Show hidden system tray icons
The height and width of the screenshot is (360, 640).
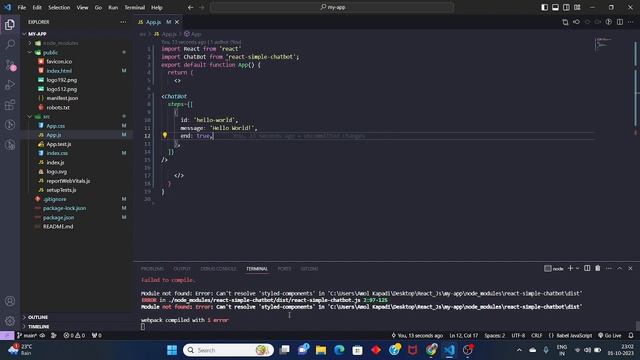pos(519,350)
